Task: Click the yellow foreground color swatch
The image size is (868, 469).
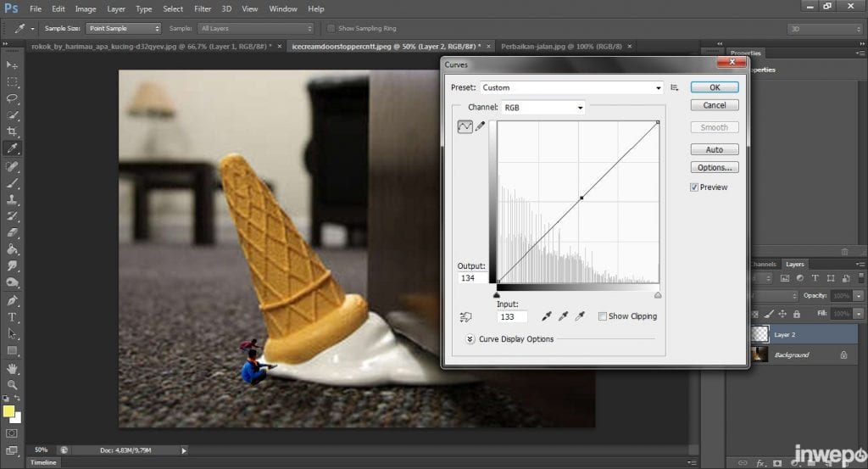Action: tap(9, 411)
